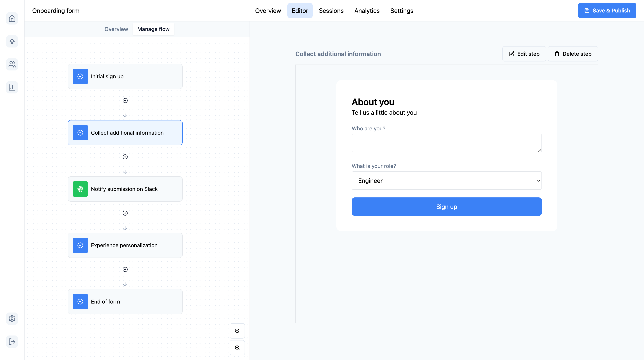Add step below Initial sign up

point(125,100)
